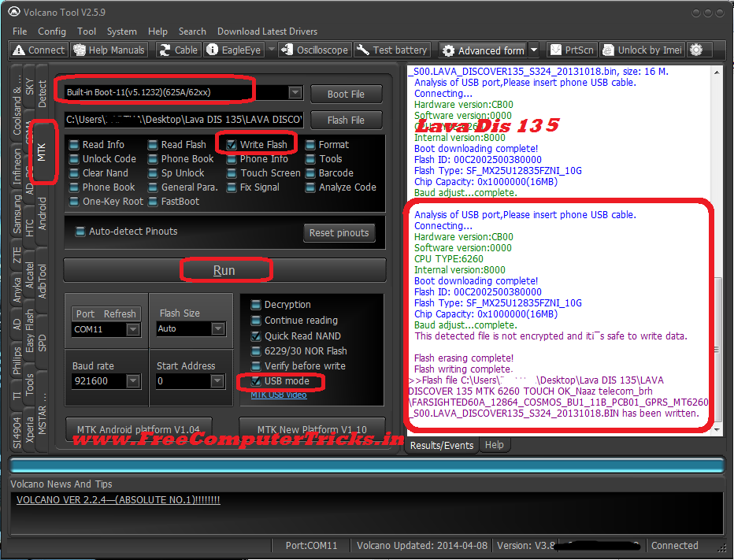Click the blue progress bar

coord(367,465)
